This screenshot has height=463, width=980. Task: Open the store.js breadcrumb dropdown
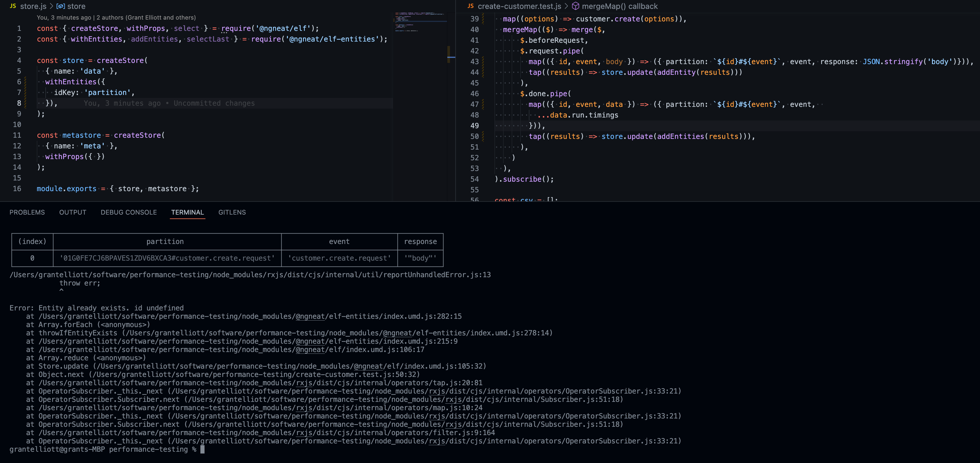coord(33,6)
